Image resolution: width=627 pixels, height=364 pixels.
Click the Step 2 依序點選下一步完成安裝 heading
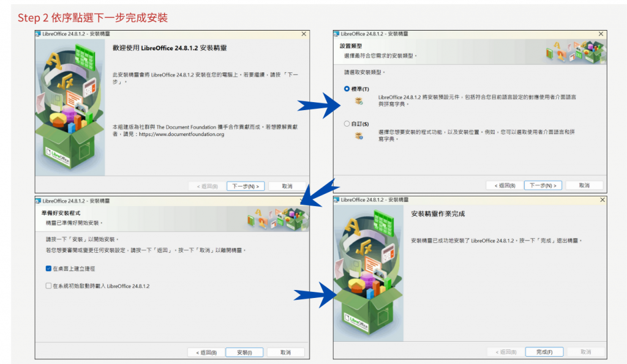coord(93,18)
